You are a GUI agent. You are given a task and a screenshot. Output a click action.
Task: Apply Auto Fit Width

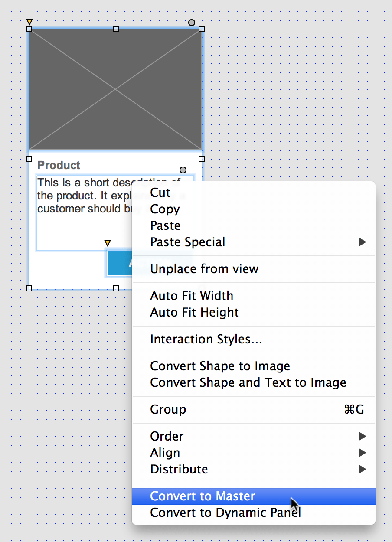click(254, 296)
